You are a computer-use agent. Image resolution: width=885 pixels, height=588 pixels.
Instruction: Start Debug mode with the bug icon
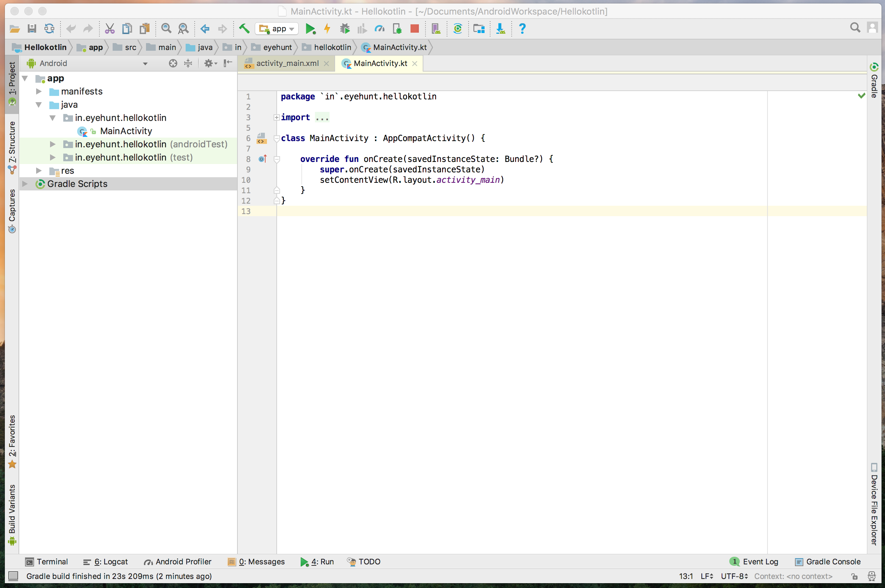(344, 28)
